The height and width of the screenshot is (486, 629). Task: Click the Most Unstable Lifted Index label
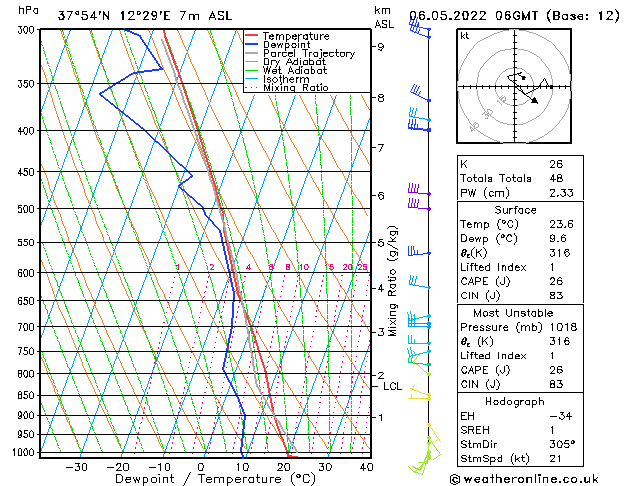[x=493, y=356]
